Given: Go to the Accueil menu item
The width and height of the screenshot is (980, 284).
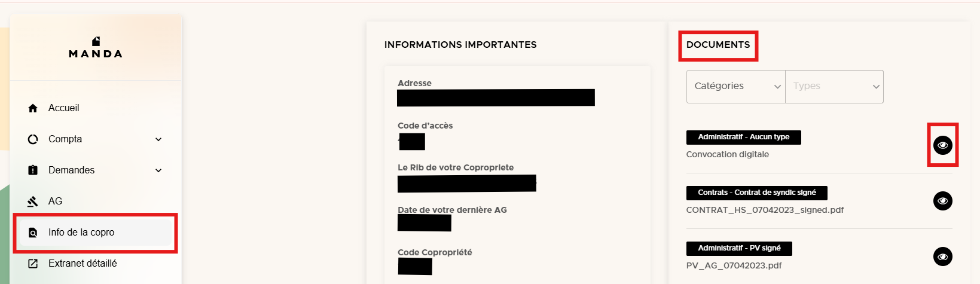Looking at the screenshot, I should (64, 108).
